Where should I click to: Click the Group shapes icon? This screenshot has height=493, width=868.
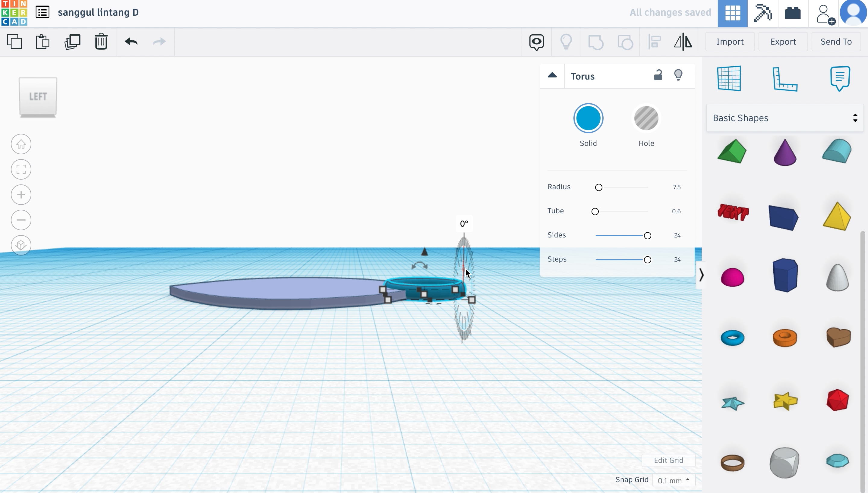(596, 42)
